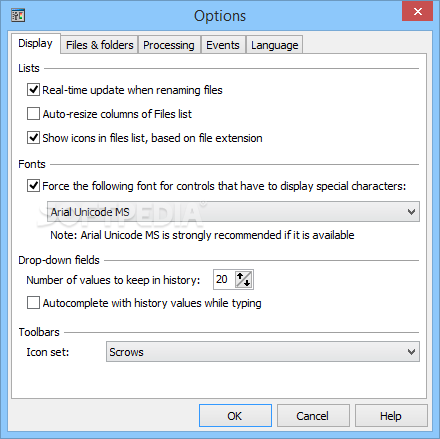
Task: Disable real-time update when renaming files
Action: point(33,90)
